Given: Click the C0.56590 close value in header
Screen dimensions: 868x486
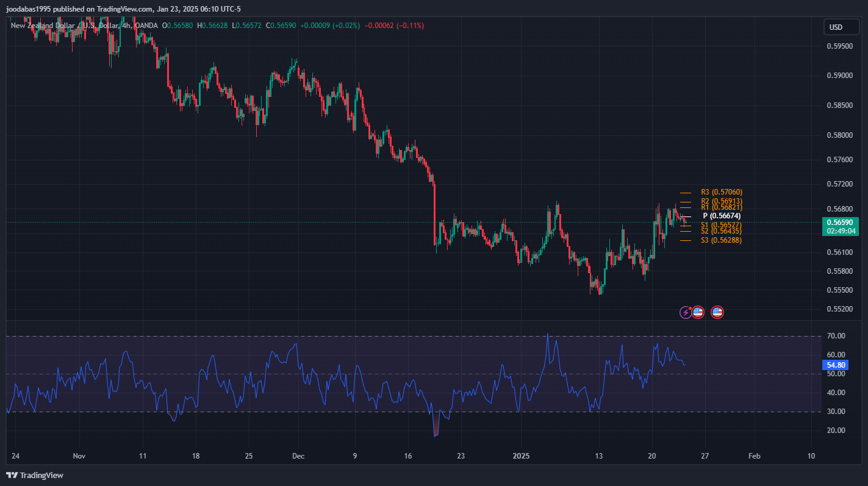Looking at the screenshot, I should coord(281,26).
